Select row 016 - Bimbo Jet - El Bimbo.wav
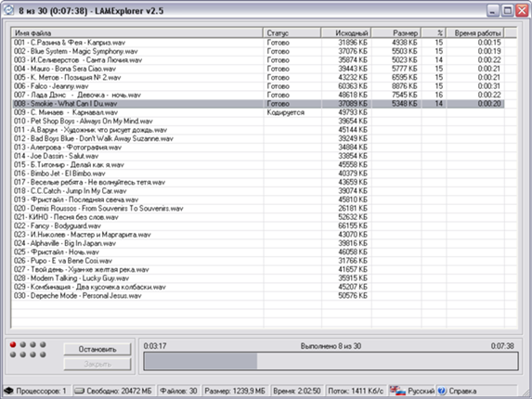Image resolution: width=532 pixels, height=399 pixels. [x=258, y=174]
